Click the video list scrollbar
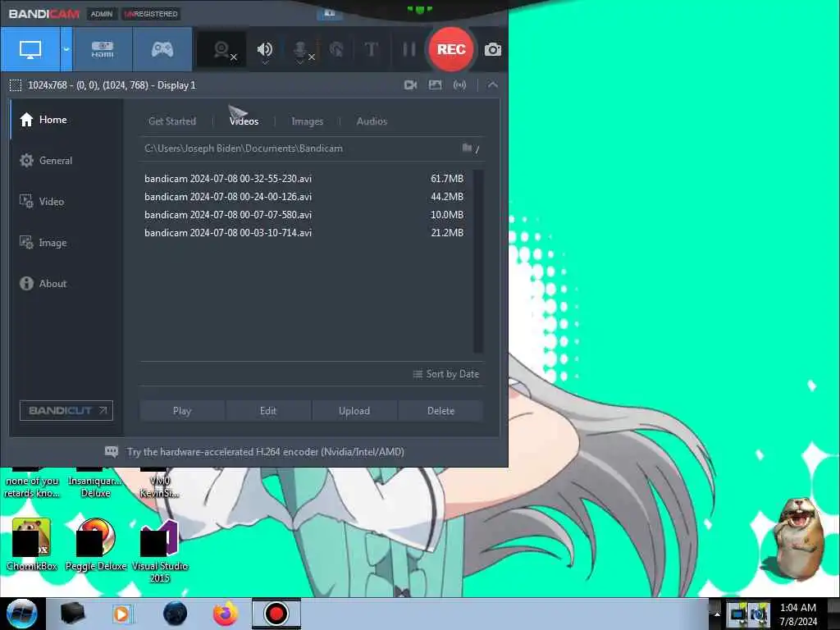Screen dimensions: 840x630 (478, 262)
